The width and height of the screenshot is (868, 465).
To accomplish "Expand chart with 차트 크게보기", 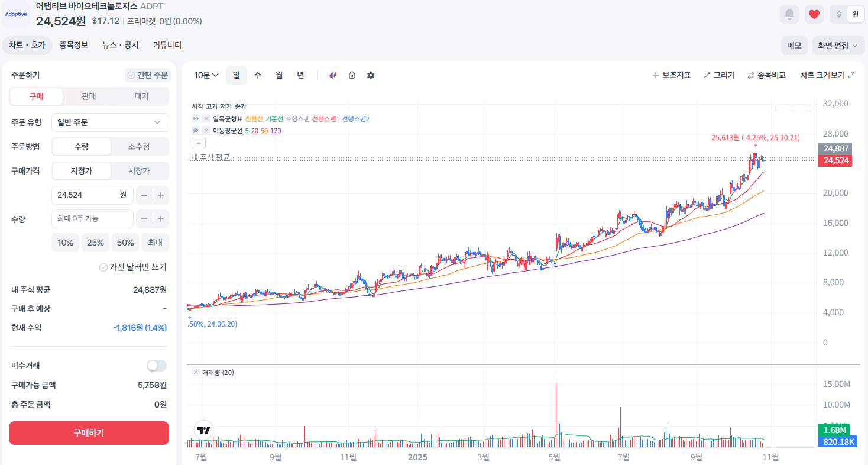I will (x=827, y=75).
